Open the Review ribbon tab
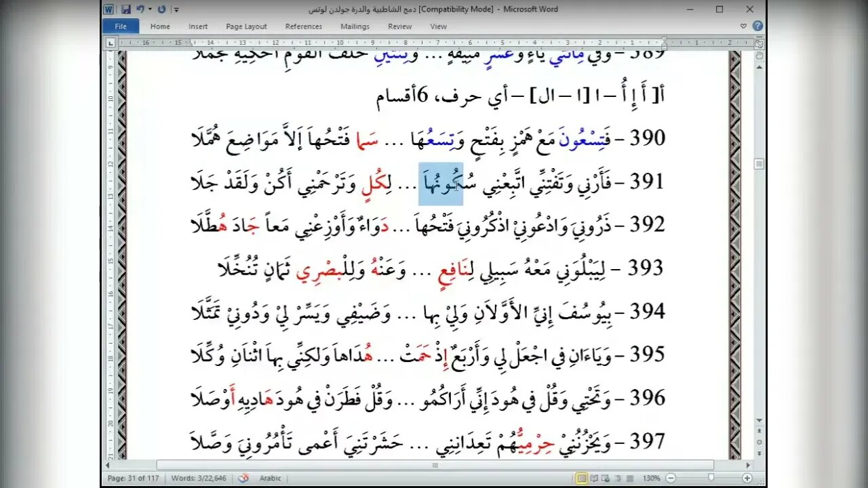Viewport: 868px width, 488px height. point(399,26)
